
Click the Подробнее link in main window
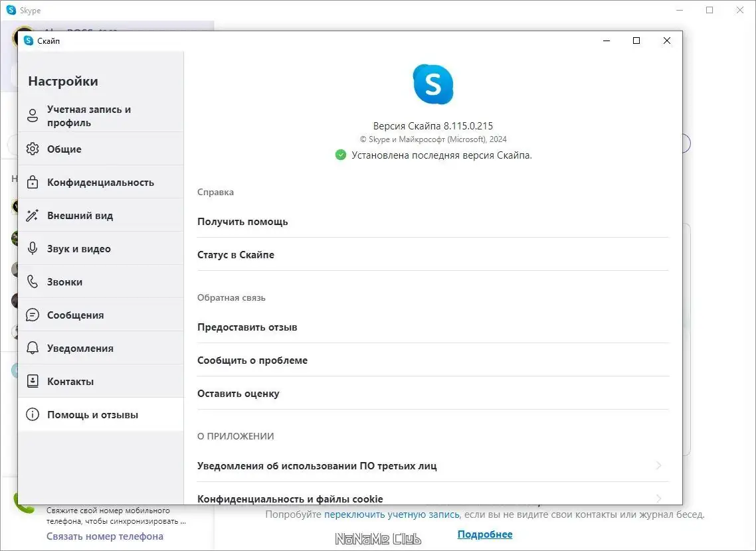click(x=484, y=534)
